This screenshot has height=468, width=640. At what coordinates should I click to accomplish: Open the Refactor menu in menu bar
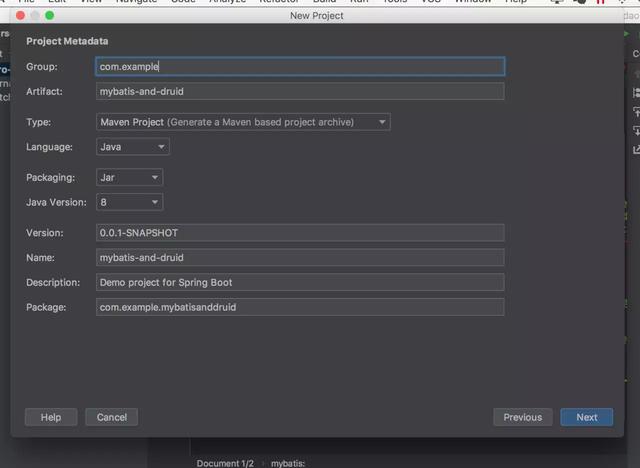tap(279, 2)
